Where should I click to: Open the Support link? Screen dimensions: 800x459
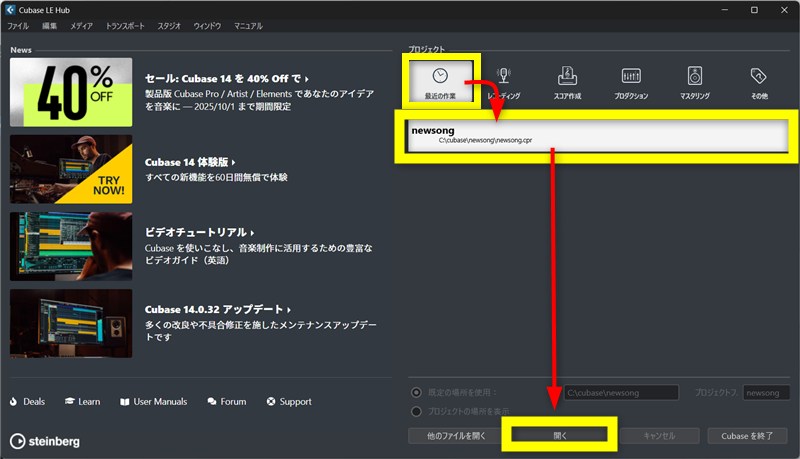295,402
